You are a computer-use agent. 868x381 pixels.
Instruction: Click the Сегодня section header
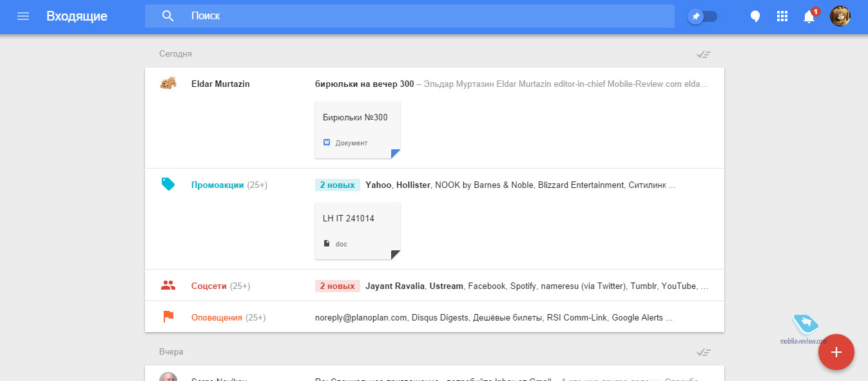click(x=176, y=54)
